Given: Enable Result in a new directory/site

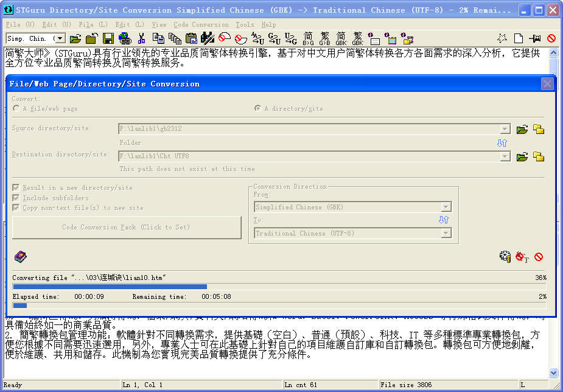Looking at the screenshot, I should (x=15, y=187).
